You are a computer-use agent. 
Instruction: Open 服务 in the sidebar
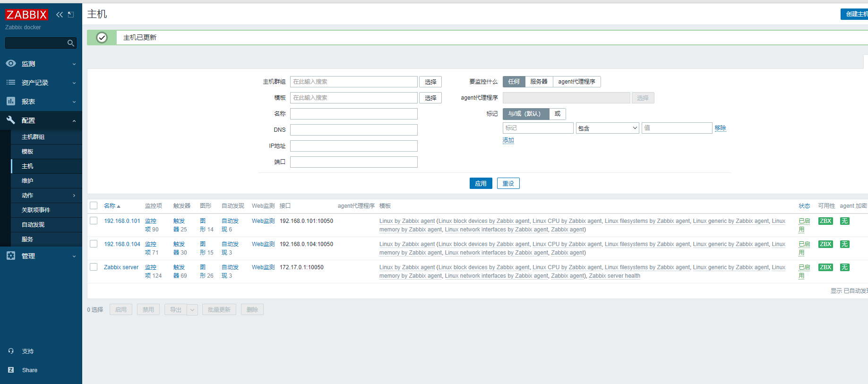27,239
